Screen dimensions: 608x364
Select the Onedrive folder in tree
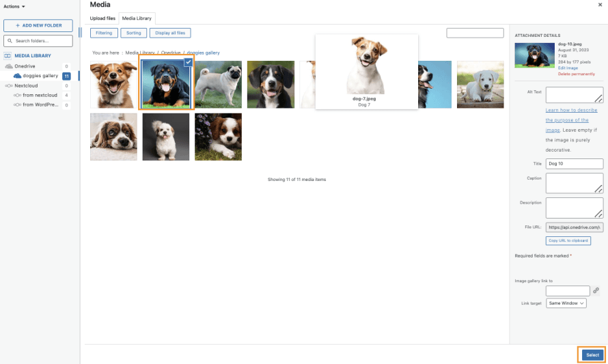coord(25,66)
